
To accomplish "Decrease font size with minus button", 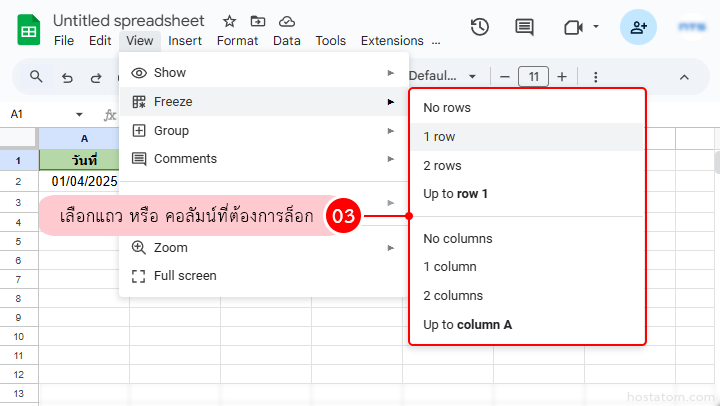I will click(x=505, y=77).
